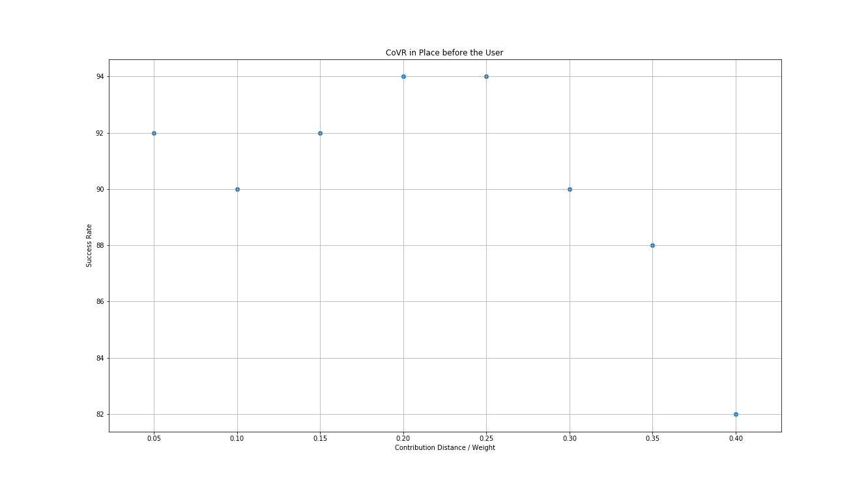
Task: Click the 0.20 x-axis tick label
Action: tap(403, 439)
